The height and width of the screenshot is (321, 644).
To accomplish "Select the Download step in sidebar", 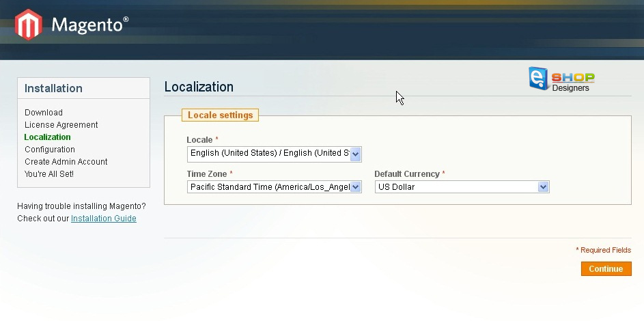I will click(44, 113).
